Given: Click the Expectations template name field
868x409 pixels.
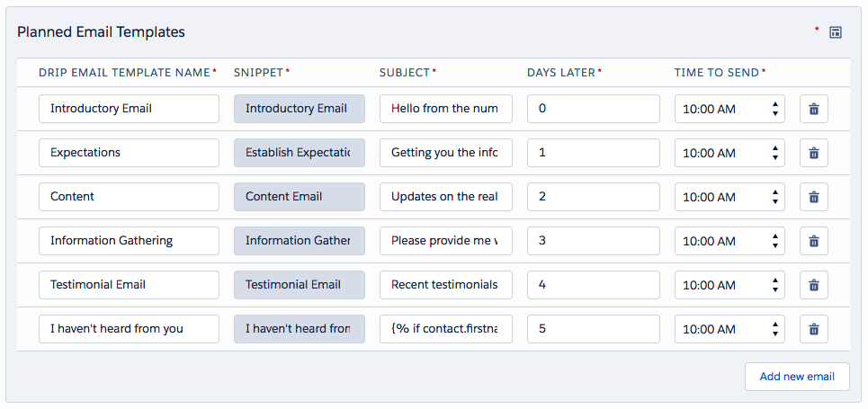Looking at the screenshot, I should coord(129,153).
